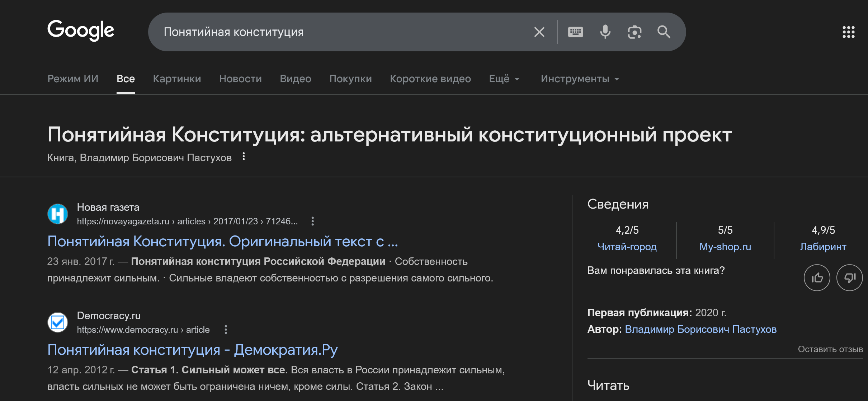Open author link Владимир Борисович Пастухов
Viewport: 868px width, 401px height.
click(700, 329)
